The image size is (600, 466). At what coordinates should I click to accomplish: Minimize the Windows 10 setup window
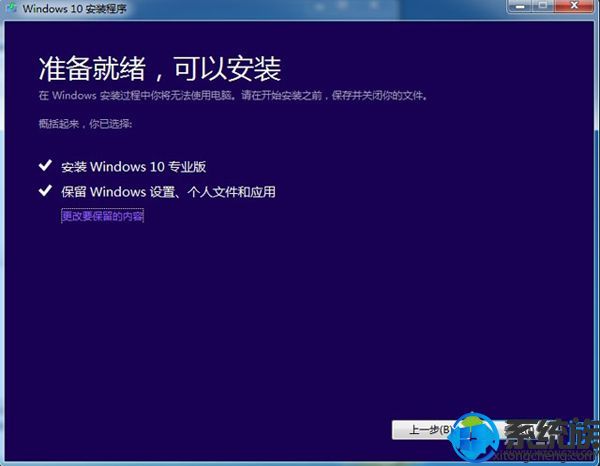coord(520,6)
